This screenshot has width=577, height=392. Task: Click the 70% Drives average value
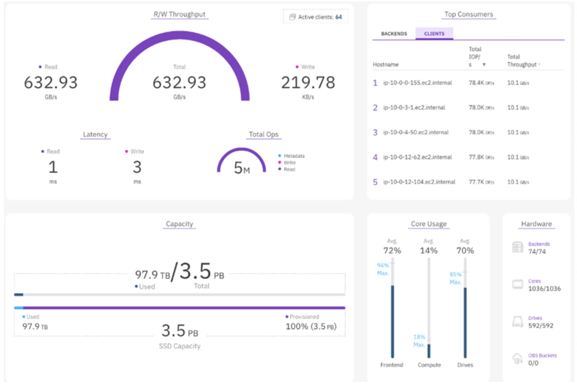(x=465, y=251)
